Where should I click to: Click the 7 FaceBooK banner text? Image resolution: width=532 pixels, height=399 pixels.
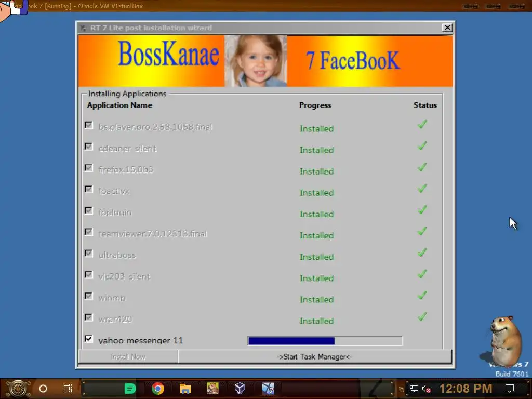pos(353,60)
